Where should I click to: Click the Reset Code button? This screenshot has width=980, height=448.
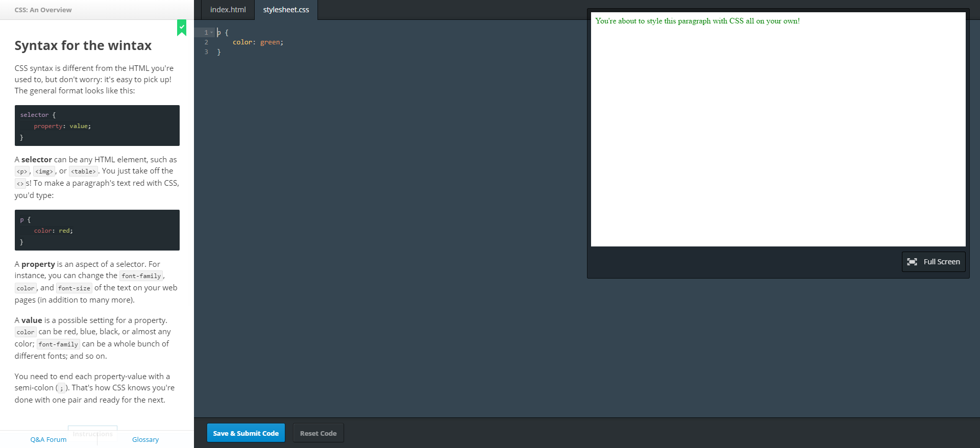click(x=318, y=433)
